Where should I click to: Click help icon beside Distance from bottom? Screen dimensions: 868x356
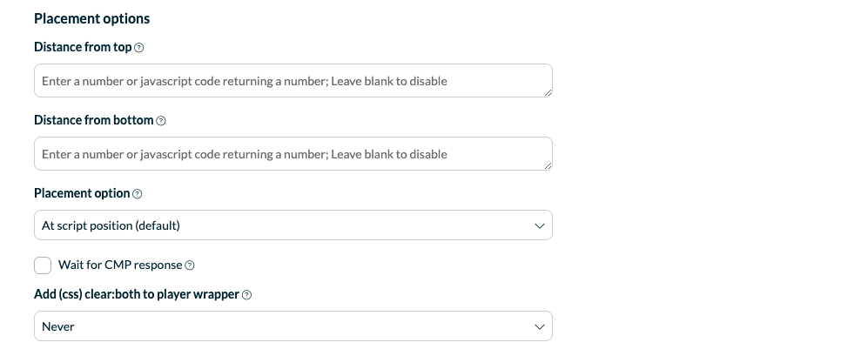(160, 121)
